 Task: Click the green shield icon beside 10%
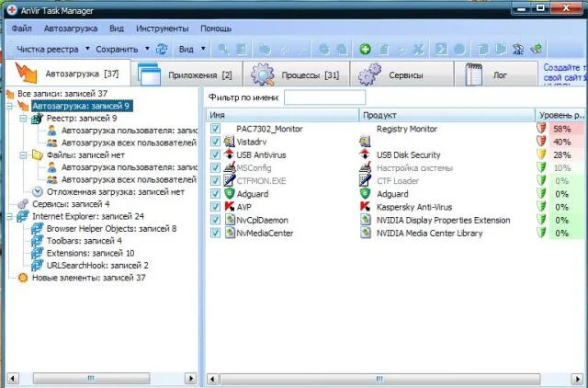(541, 167)
